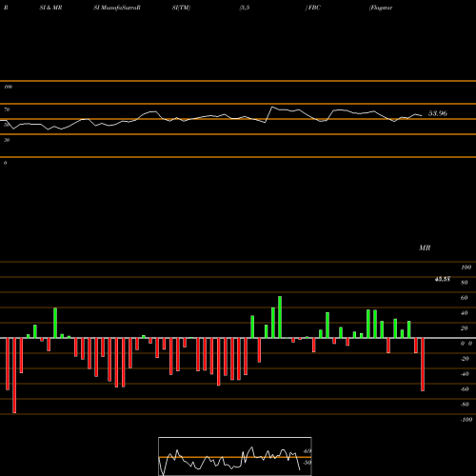This screenshot has height=476, width=476.
Task: Click the mini chart label 69
Action: 307,451
